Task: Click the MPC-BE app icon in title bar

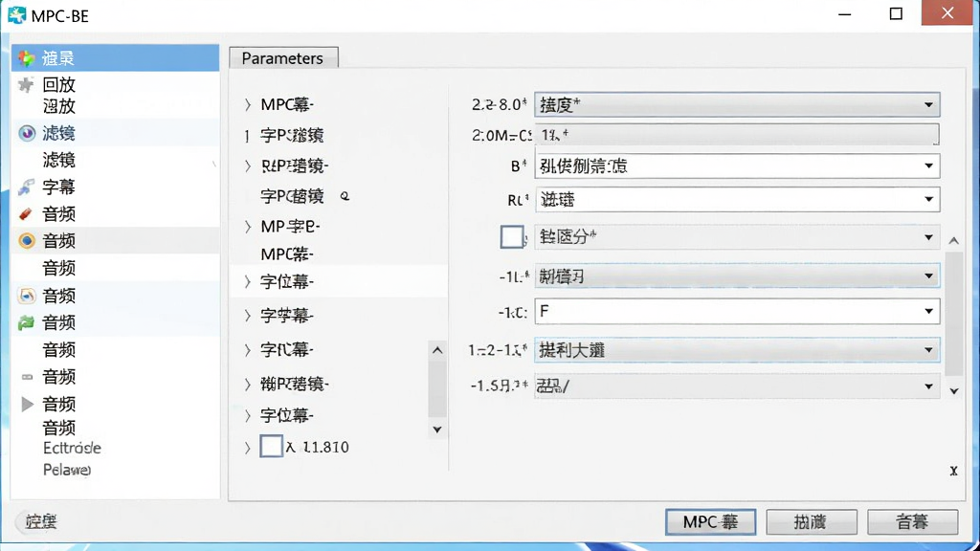Action: (x=17, y=15)
